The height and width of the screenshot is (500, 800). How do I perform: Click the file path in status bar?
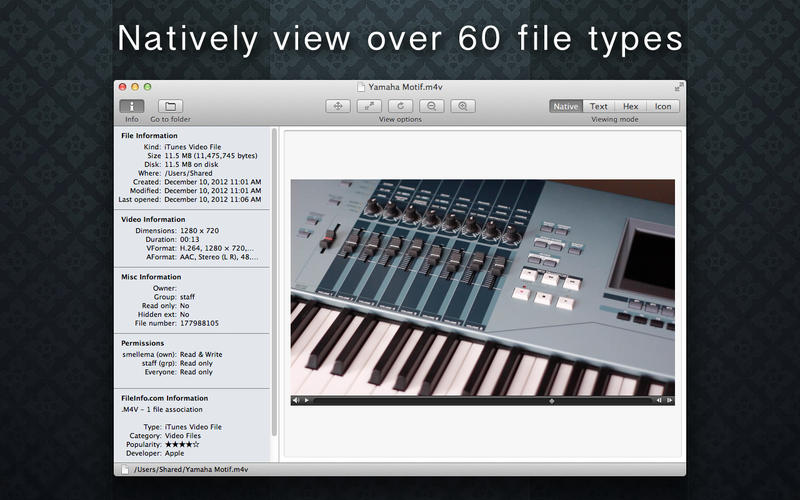coord(190,468)
